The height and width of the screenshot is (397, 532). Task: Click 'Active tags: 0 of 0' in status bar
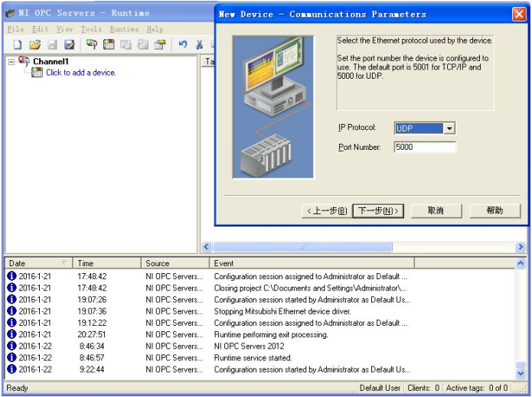pos(477,388)
